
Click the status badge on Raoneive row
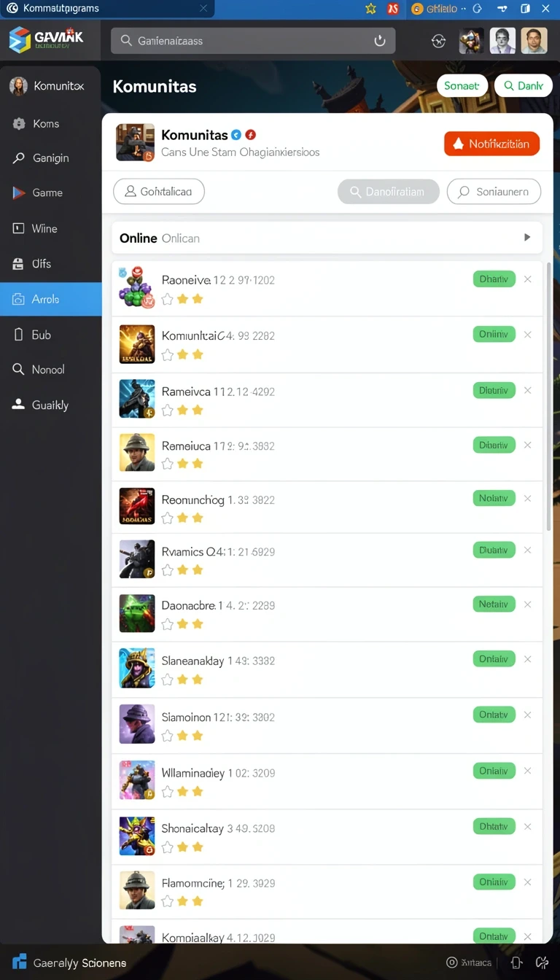(x=494, y=279)
